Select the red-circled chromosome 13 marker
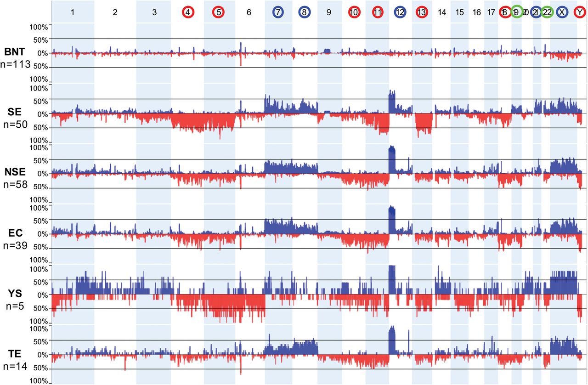The width and height of the screenshot is (588, 385). pos(421,13)
